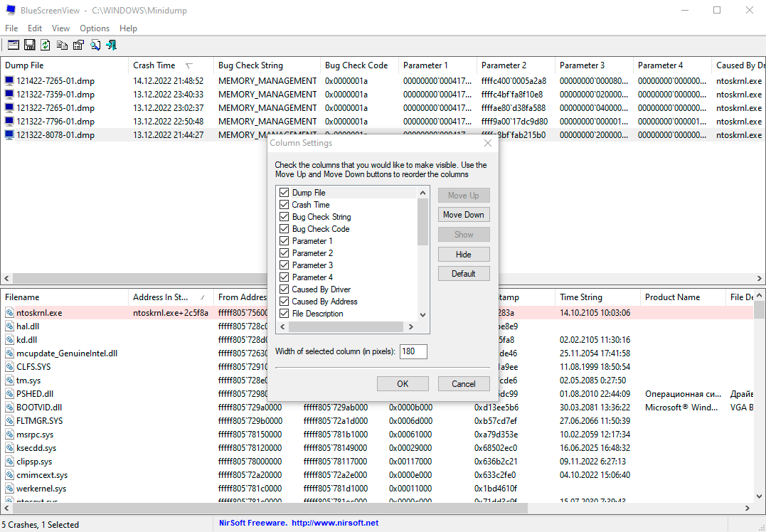Click the file icon next to kd.dll
The width and height of the screenshot is (766, 532).
(x=9, y=339)
